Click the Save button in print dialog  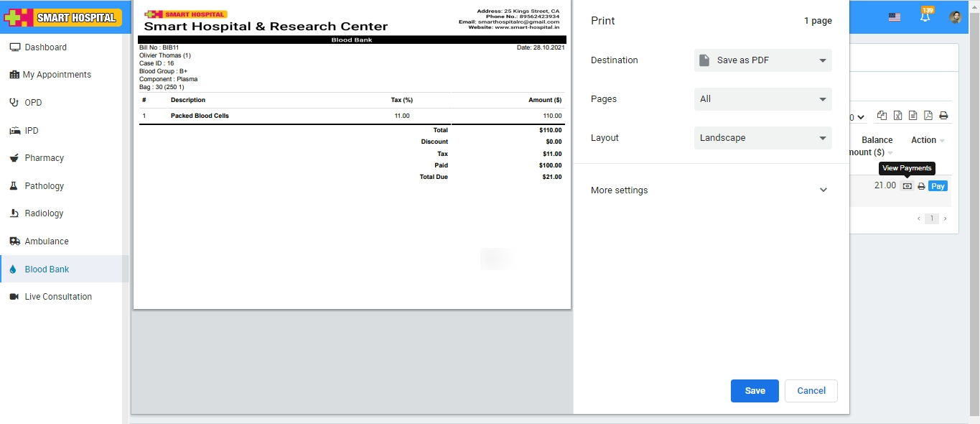pos(755,391)
